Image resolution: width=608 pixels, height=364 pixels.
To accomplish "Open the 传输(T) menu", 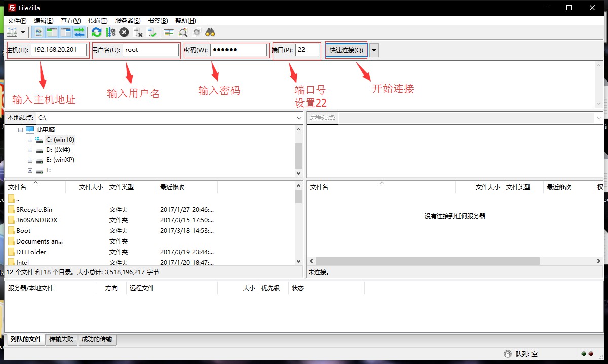I will tap(98, 21).
